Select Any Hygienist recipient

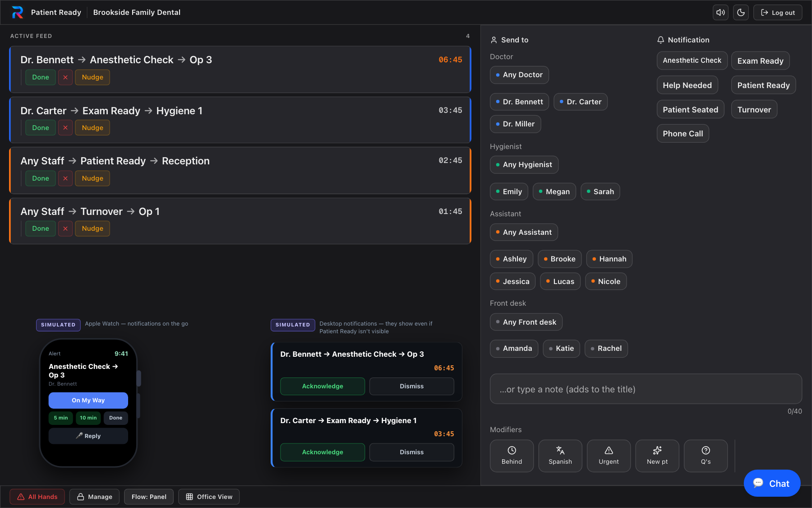(x=524, y=165)
